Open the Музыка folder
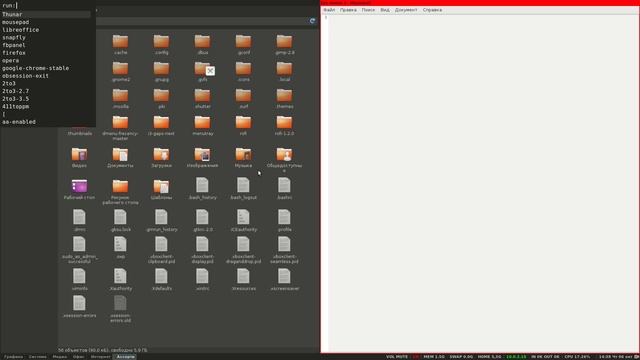 243,158
